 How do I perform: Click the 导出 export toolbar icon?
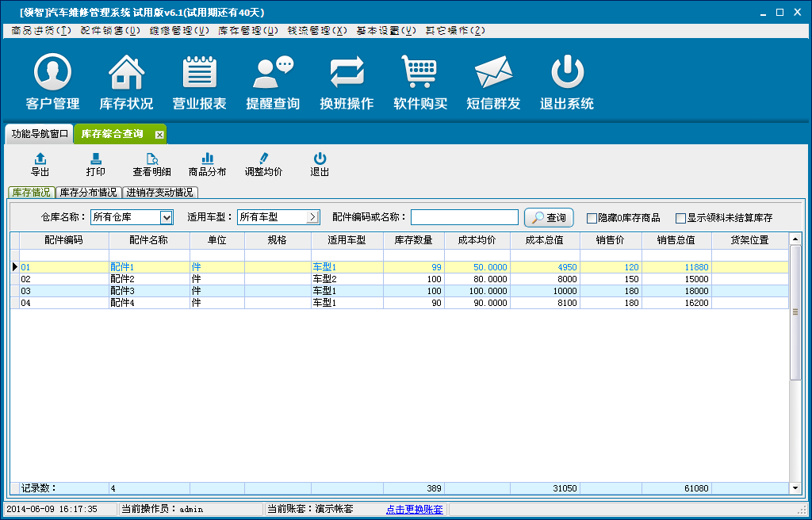(x=40, y=159)
